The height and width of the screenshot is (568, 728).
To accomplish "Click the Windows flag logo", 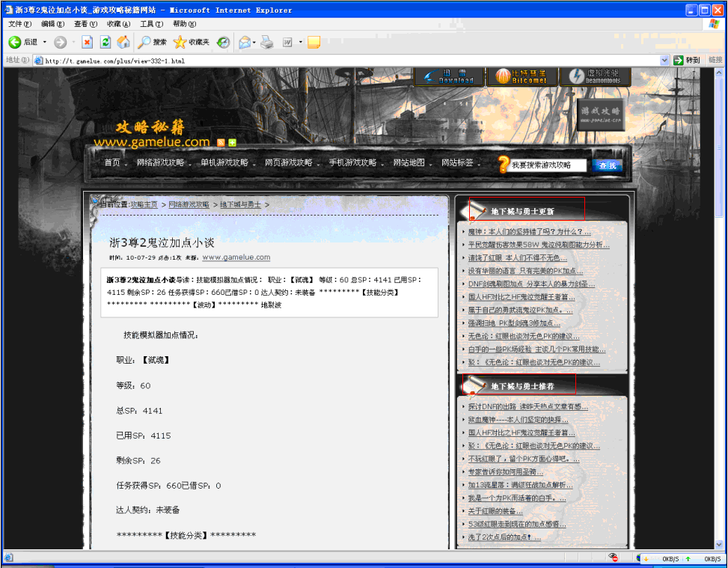I will click(714, 24).
